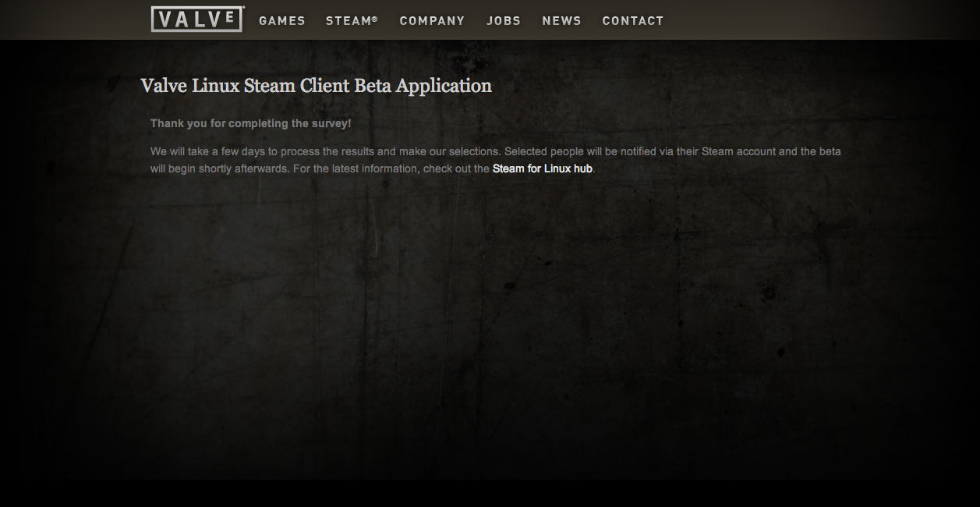Click the sentence starting 'We will take a few days'
Screen dimensions: 980x507
326,151
